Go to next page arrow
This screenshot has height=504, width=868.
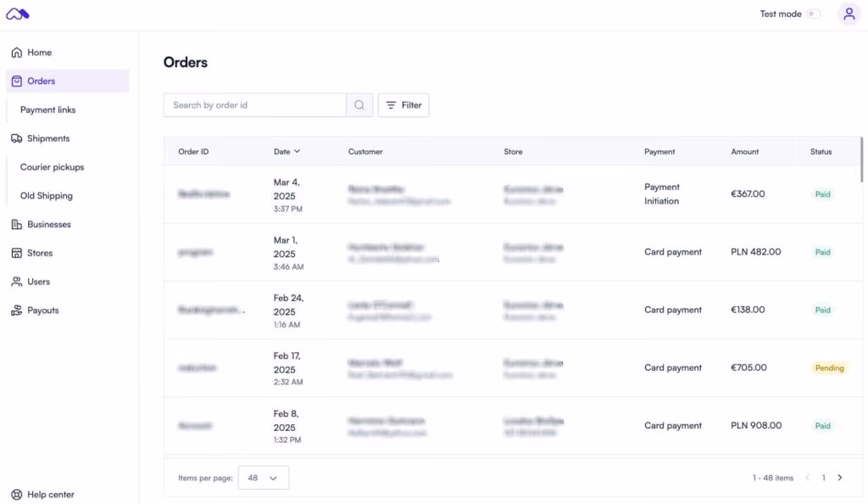point(840,478)
